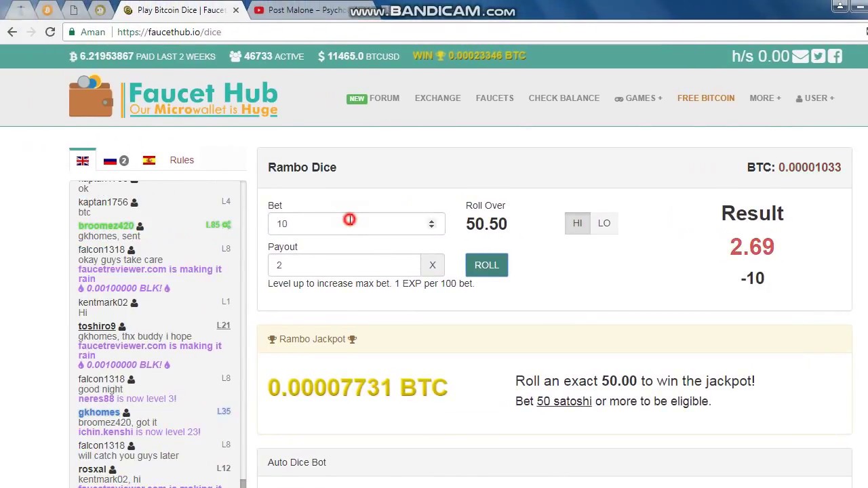Open toshiro9 username in chat
868x488 pixels.
(97, 326)
